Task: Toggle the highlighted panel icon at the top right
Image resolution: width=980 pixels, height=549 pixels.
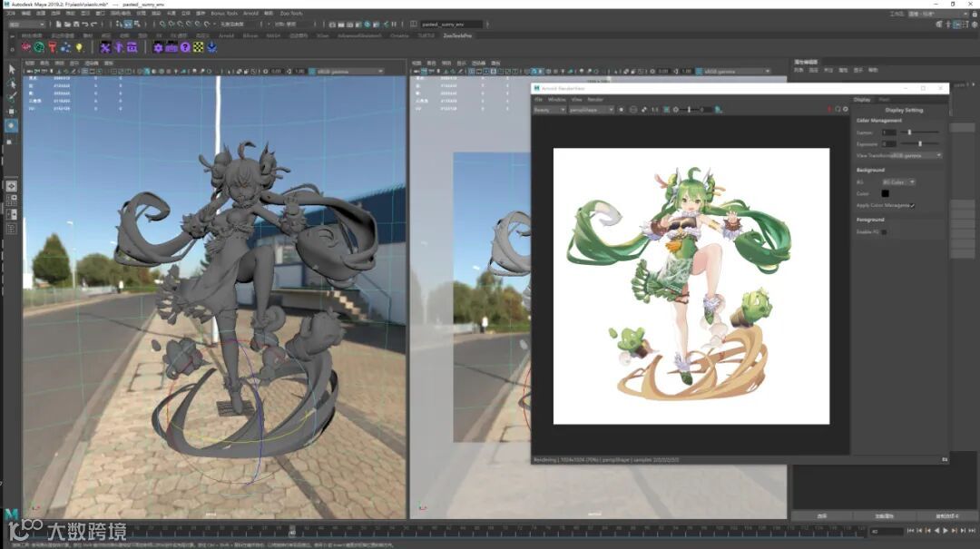Action: pyautogui.click(x=957, y=25)
